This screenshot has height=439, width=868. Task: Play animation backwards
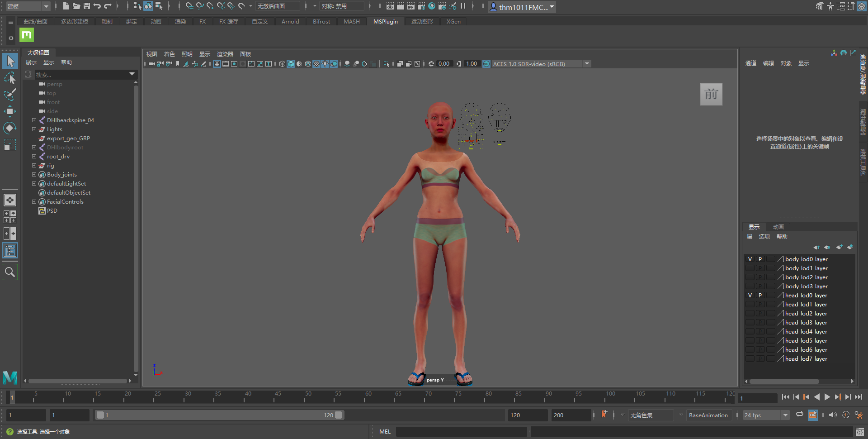[x=817, y=397]
